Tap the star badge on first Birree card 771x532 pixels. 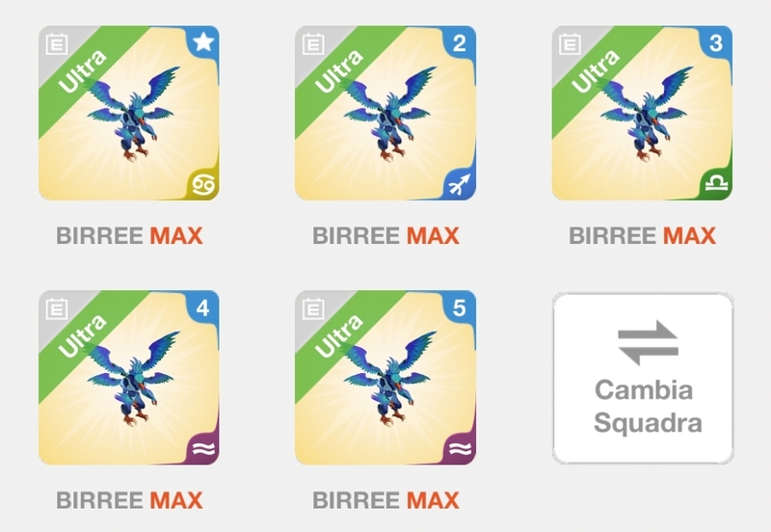pos(203,42)
